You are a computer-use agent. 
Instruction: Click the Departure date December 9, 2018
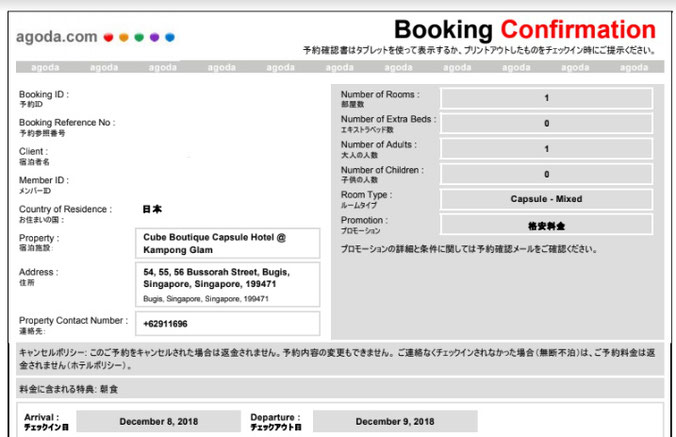pyautogui.click(x=395, y=421)
